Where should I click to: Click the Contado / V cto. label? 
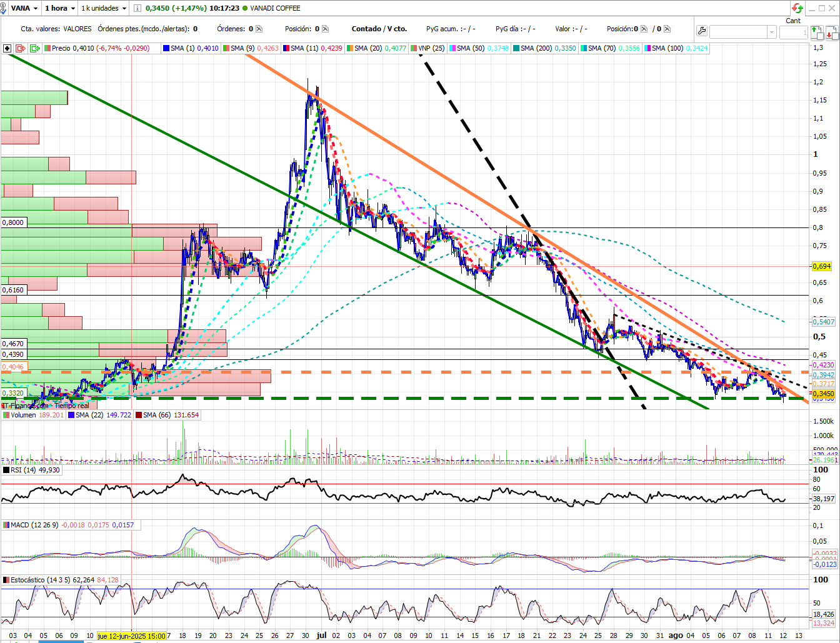coord(379,29)
